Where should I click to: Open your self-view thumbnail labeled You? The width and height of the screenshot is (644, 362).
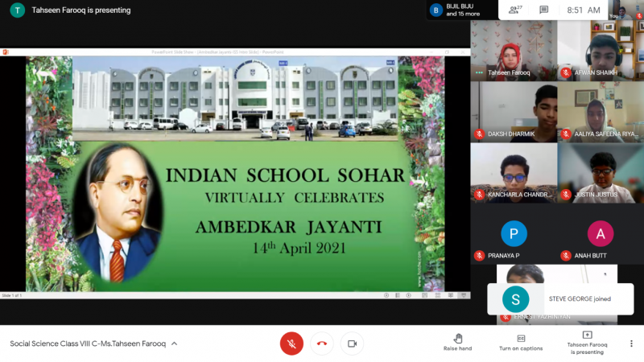[625, 10]
